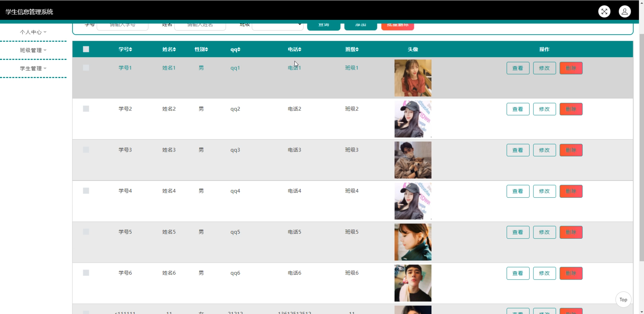Image resolution: width=644 pixels, height=314 pixels.
Task: Sort by 学号 column arrows
Action: (x=131, y=50)
